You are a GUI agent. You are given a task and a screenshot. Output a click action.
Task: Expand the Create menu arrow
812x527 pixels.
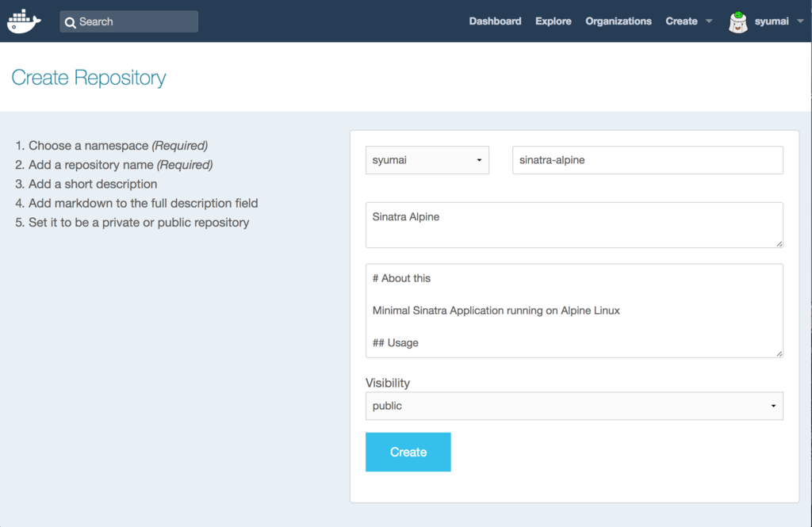[709, 21]
